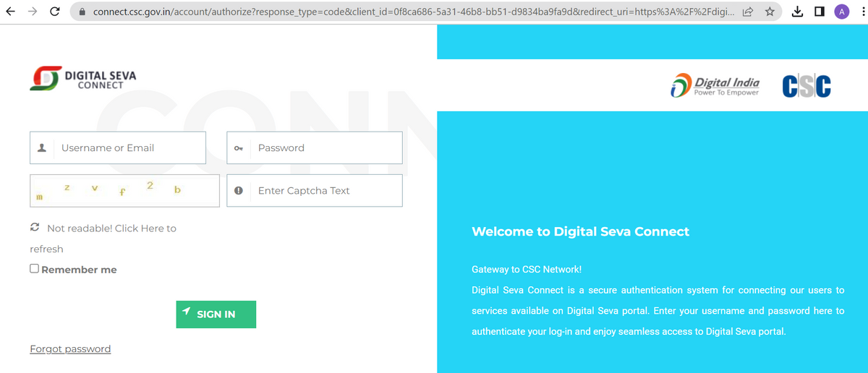This screenshot has width=868, height=373.
Task: Open the Forgot password link
Action: (70, 349)
